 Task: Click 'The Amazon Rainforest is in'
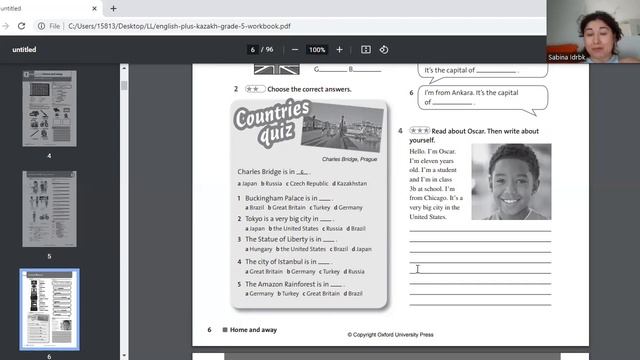287,284
